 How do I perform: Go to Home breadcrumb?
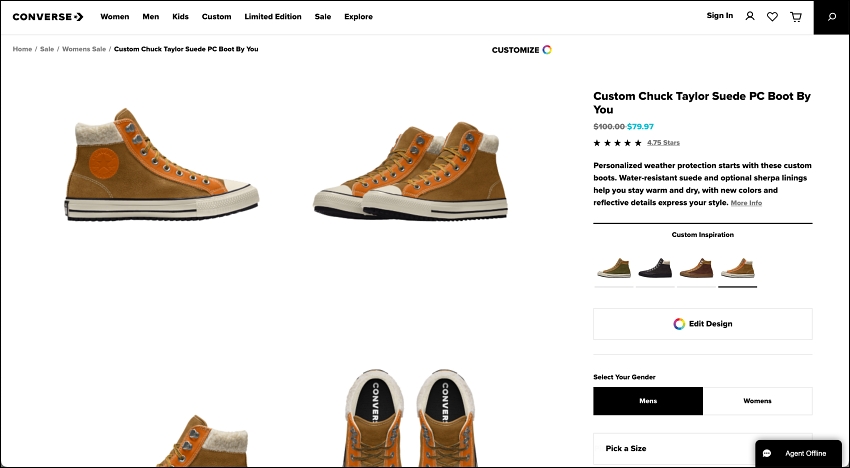tap(22, 49)
